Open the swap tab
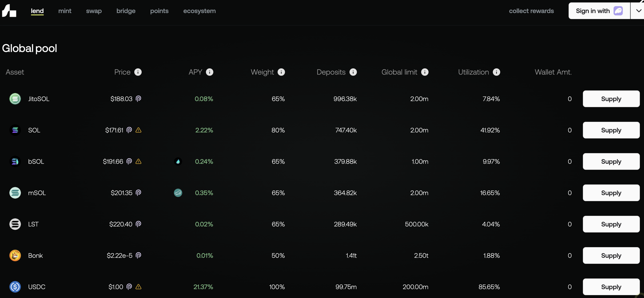 coord(94,11)
